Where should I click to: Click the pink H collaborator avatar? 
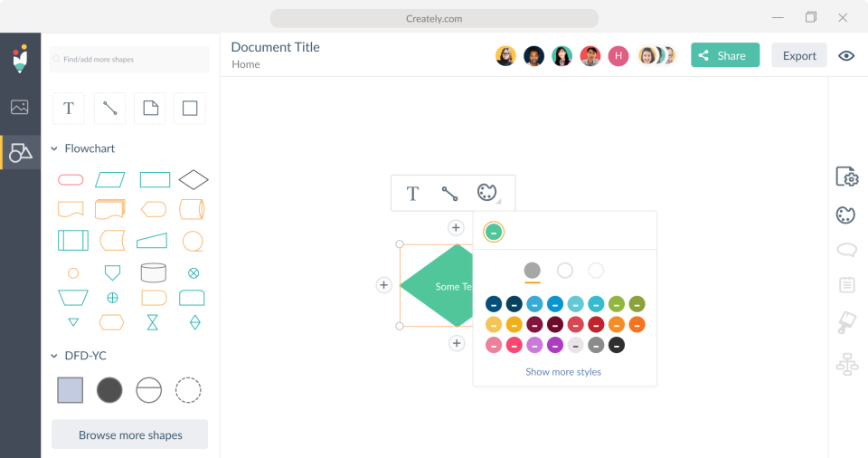tap(618, 56)
